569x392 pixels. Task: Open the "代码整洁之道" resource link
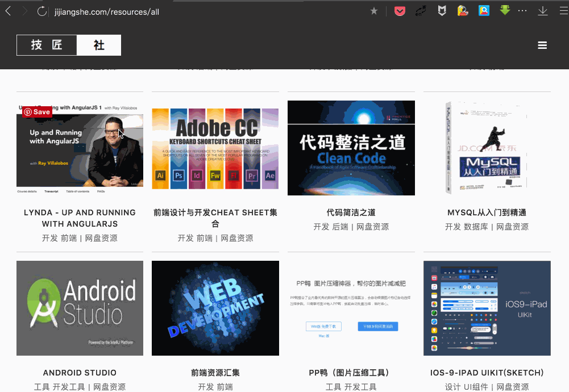click(351, 212)
